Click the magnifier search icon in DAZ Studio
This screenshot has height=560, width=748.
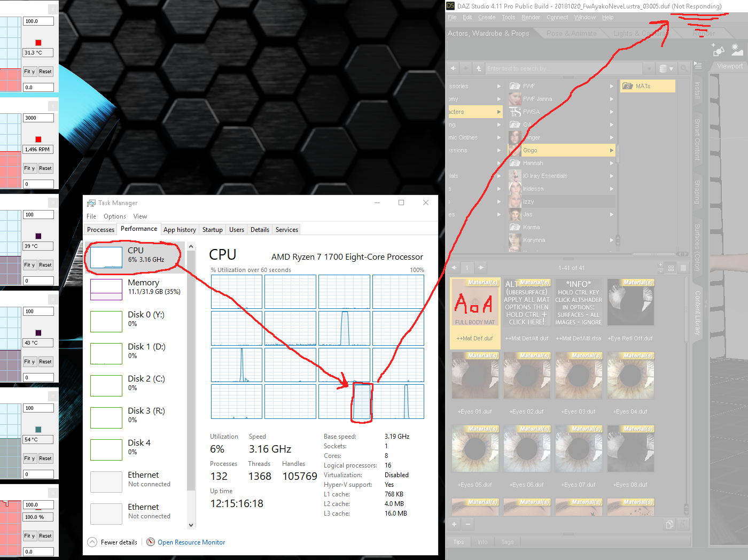point(684,68)
